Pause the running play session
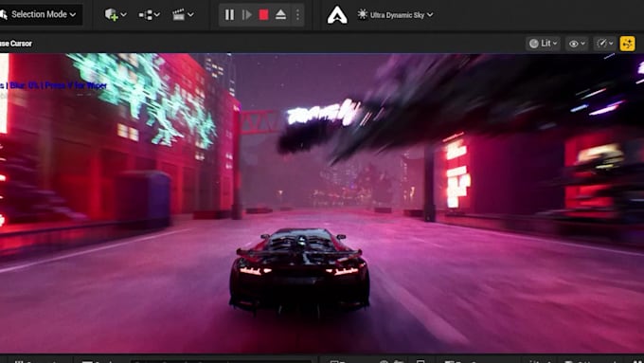Screen dimensions: 644x363 229,15
